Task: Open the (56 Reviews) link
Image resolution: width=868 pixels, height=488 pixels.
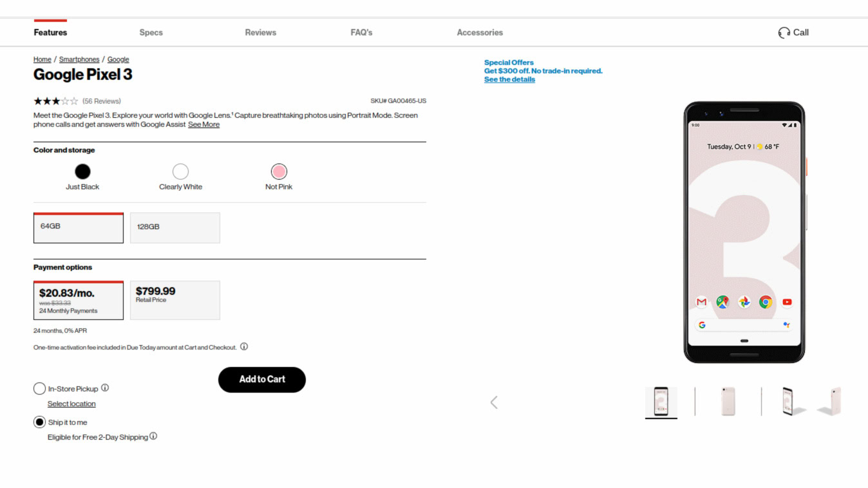Action: (x=102, y=101)
